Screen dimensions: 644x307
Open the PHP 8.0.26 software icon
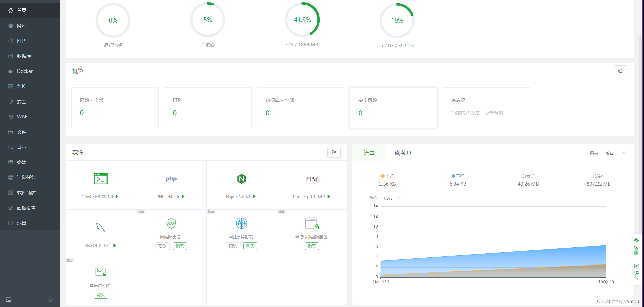171,179
